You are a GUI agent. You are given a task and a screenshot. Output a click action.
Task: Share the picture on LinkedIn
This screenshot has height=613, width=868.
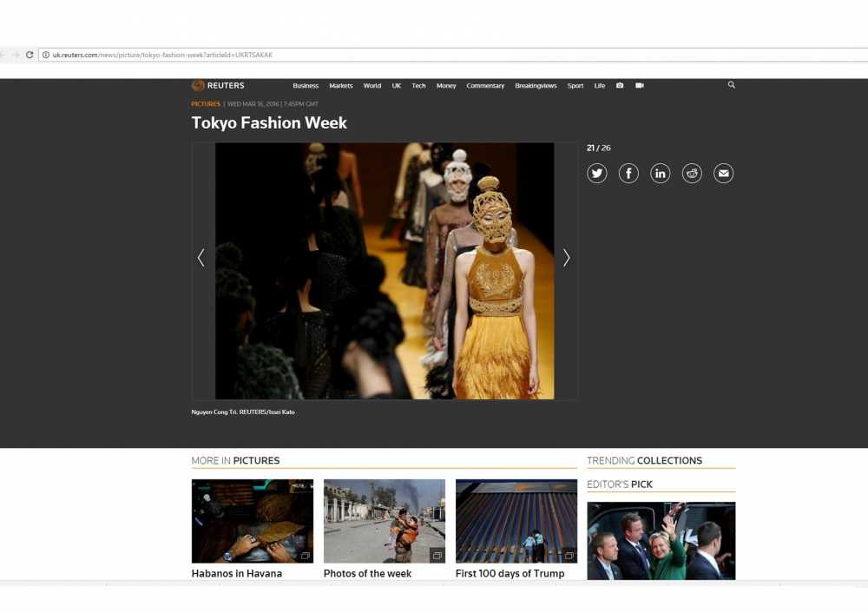point(661,174)
